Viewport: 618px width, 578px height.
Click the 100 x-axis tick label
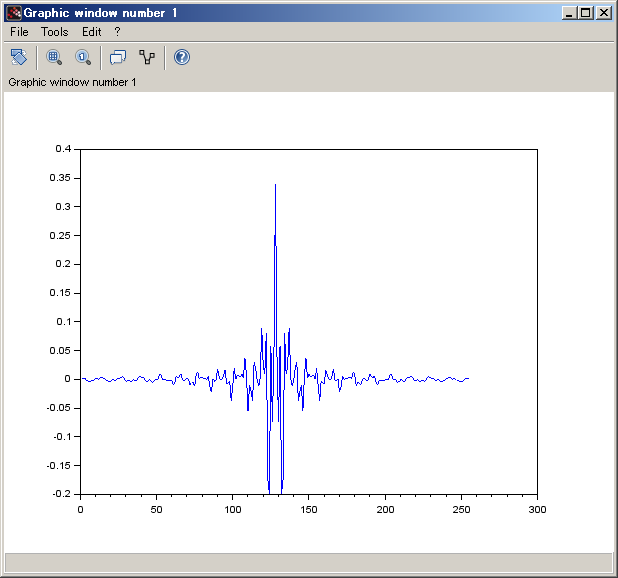(x=233, y=509)
